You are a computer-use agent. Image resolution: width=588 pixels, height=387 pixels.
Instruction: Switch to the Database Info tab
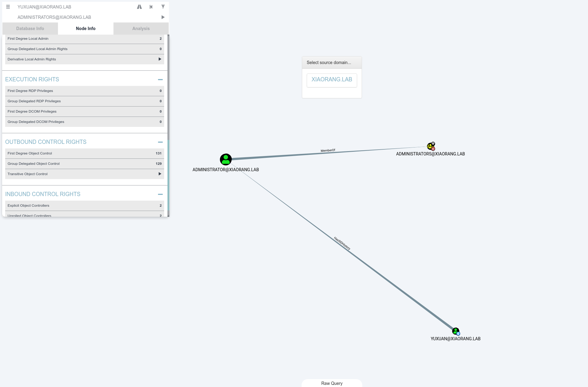(30, 29)
